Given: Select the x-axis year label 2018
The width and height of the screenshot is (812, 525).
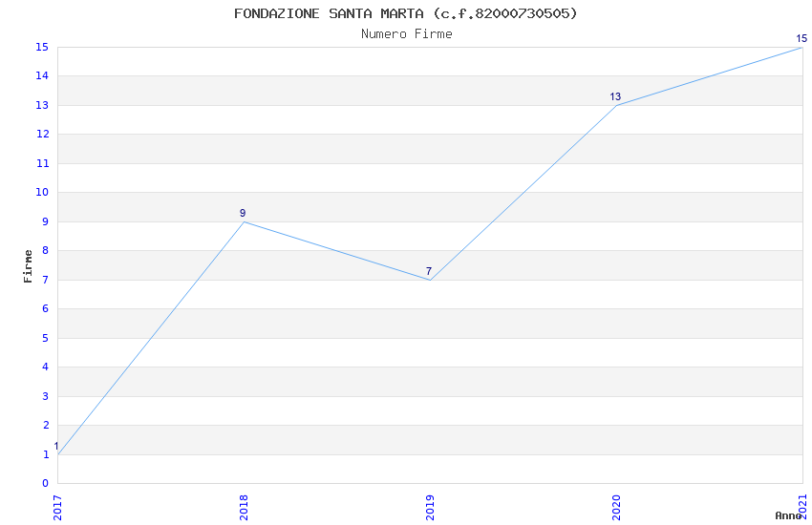Looking at the screenshot, I should pyautogui.click(x=244, y=508).
